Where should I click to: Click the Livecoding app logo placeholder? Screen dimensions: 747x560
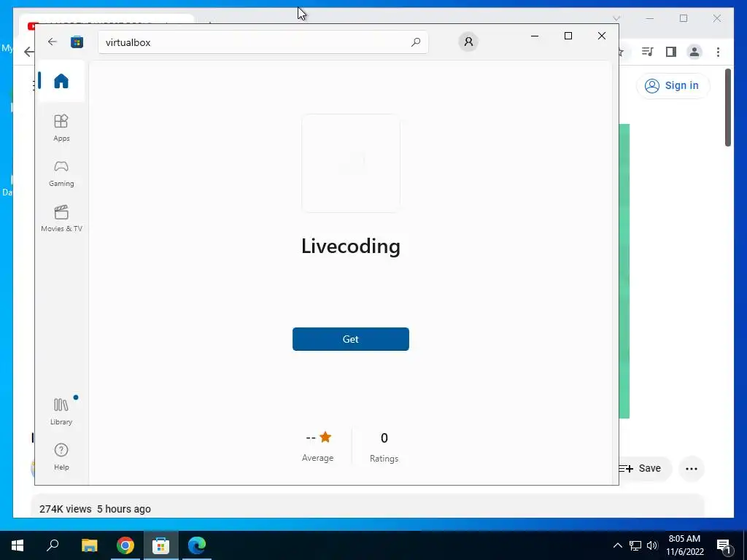[x=351, y=163]
